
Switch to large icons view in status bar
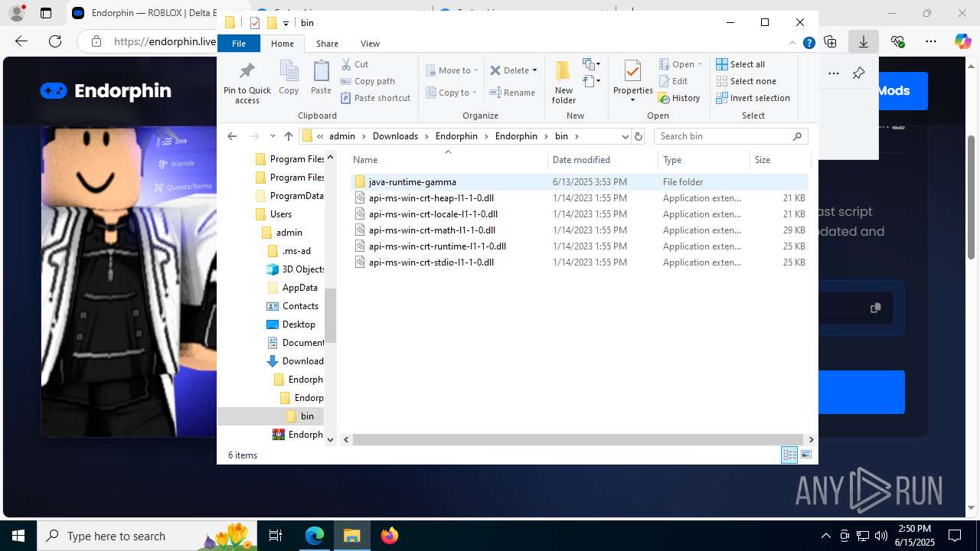click(805, 455)
